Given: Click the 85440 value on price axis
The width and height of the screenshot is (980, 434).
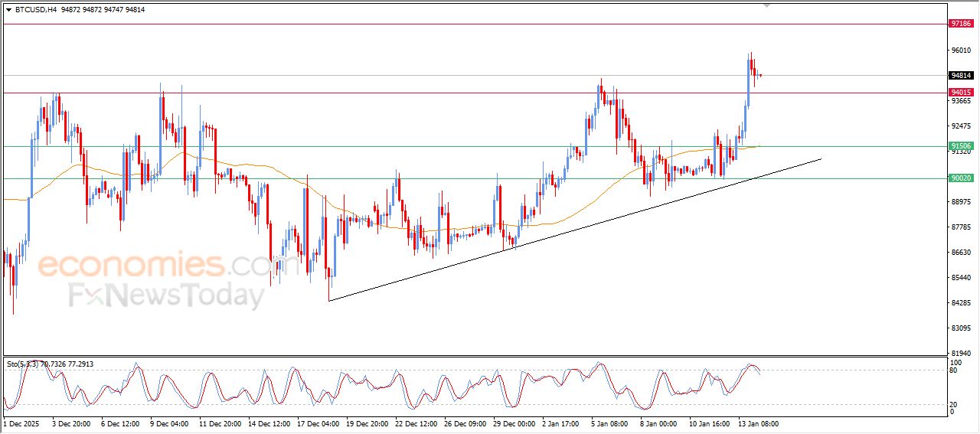Looking at the screenshot, I should pyautogui.click(x=961, y=278).
